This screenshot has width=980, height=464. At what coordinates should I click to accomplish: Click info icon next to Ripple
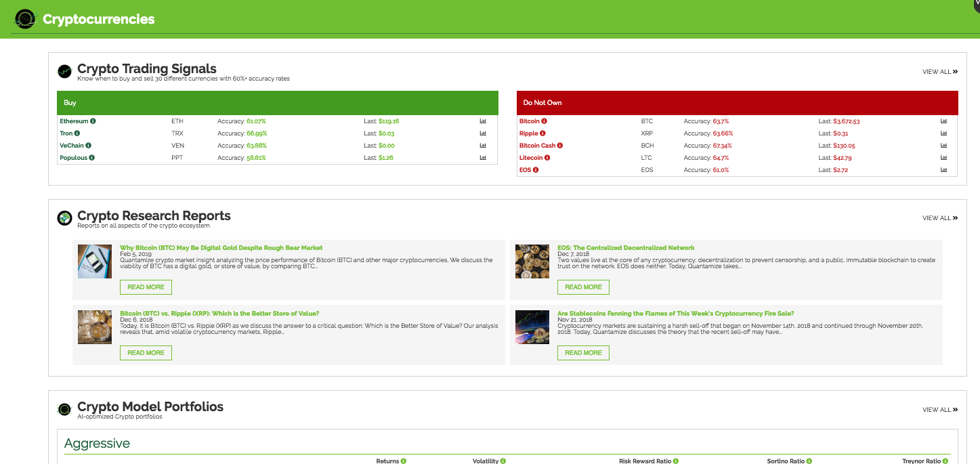[542, 133]
